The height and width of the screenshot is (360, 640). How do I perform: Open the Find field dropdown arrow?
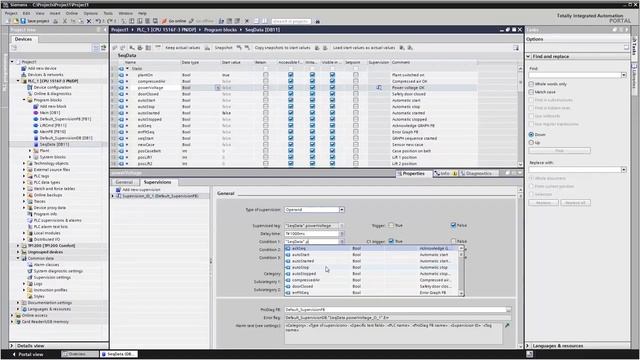(623, 75)
